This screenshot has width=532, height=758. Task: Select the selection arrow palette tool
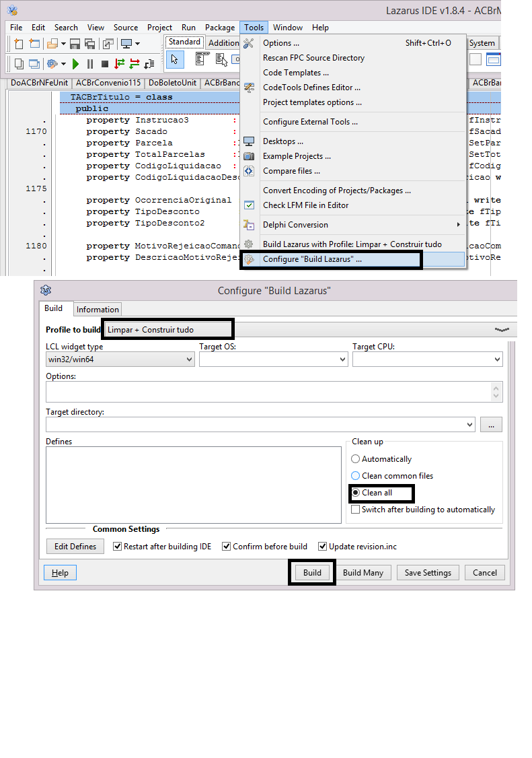tap(174, 59)
